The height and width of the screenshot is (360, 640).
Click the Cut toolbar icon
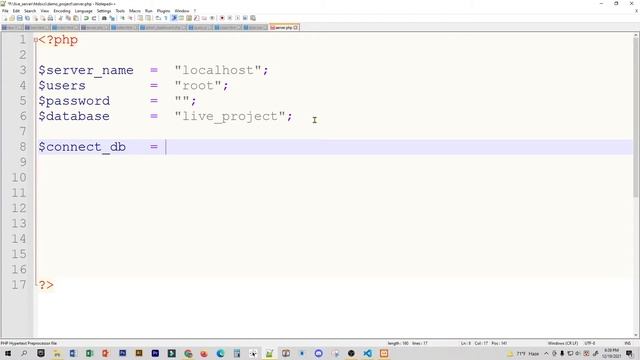pos(60,18)
